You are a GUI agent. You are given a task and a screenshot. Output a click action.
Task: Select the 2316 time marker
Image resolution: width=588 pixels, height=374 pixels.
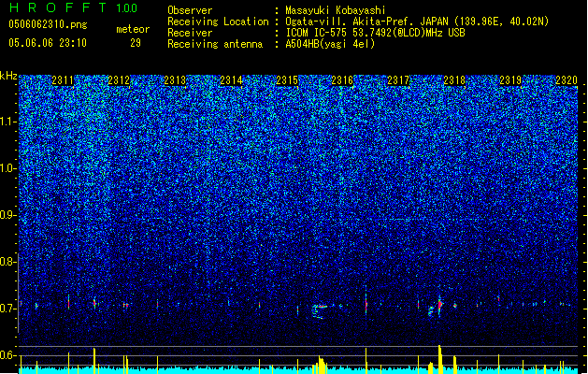tap(342, 80)
